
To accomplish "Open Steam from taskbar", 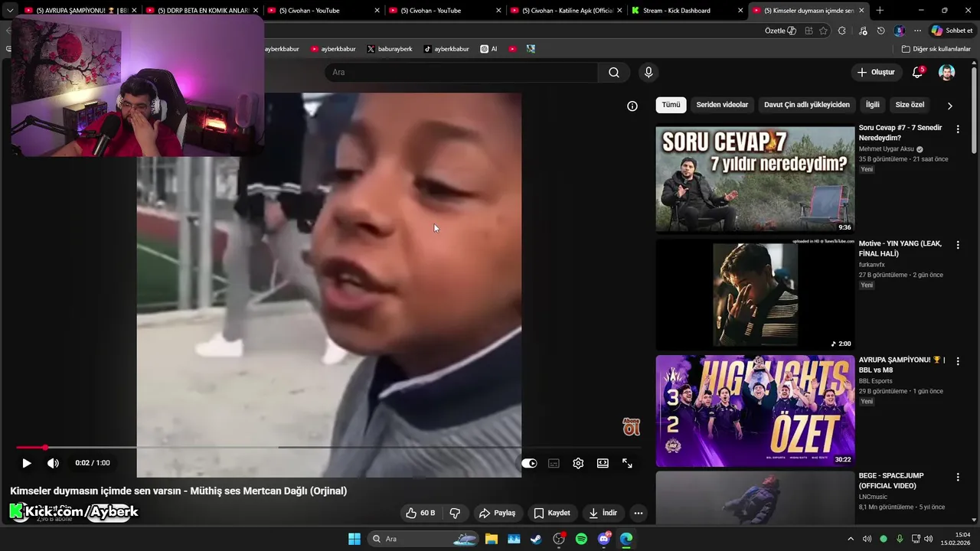I will [536, 539].
